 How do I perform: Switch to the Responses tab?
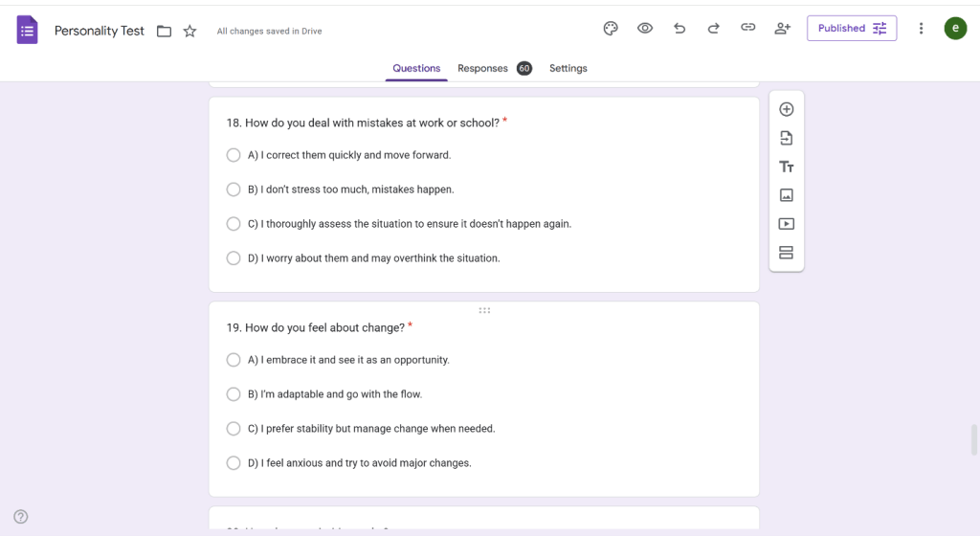click(482, 69)
